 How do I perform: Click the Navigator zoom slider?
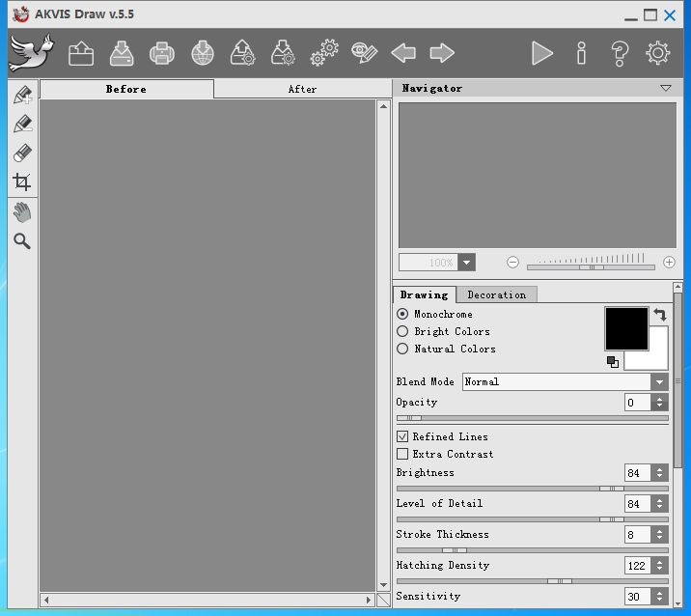591,267
